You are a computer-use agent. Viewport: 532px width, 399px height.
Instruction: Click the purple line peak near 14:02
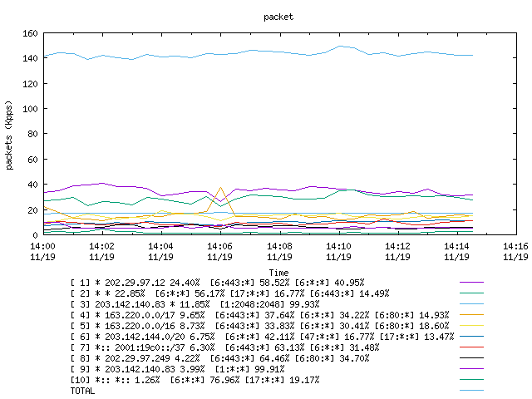[102, 183]
